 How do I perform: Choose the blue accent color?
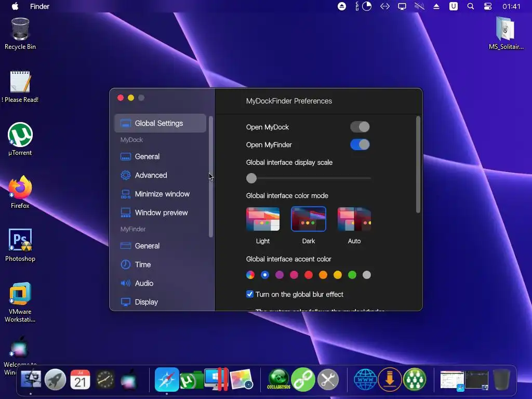click(265, 275)
